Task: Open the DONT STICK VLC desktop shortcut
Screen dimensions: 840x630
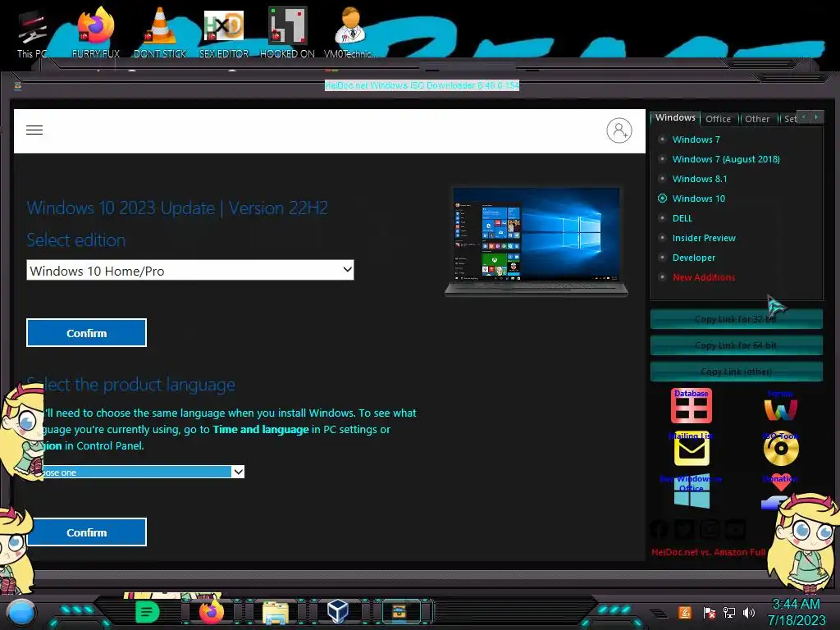Action: (x=160, y=33)
